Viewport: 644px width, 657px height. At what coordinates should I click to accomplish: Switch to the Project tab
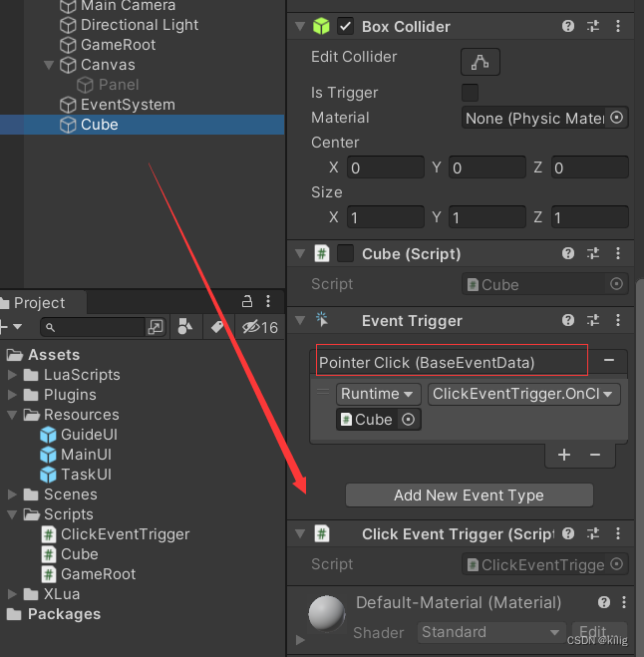click(40, 303)
